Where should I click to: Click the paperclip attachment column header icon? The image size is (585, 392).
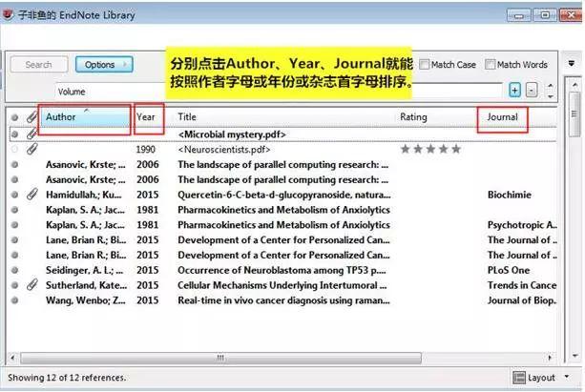(x=32, y=117)
